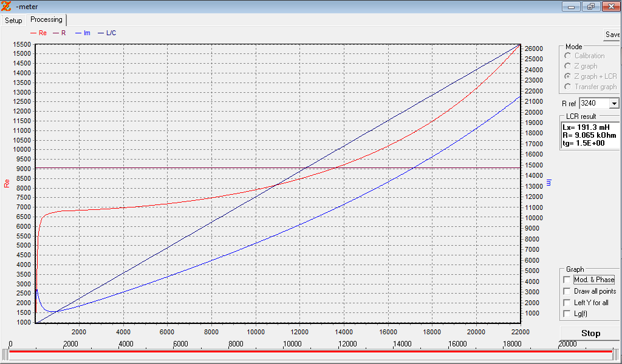Click the 15500 left axis label
The width and height of the screenshot is (622, 364).
pos(22,44)
